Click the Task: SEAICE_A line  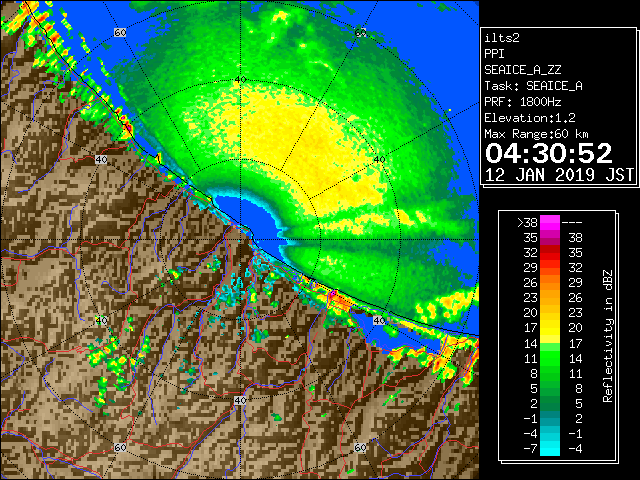coord(533,86)
